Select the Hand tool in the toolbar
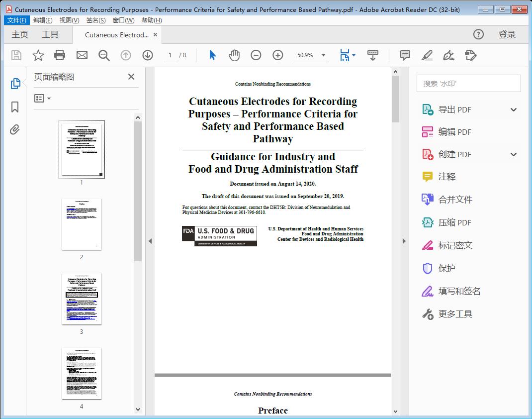 click(235, 55)
